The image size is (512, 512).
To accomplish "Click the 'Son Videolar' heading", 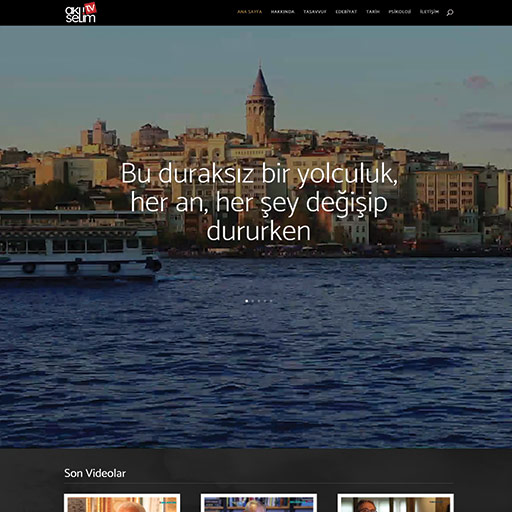I will coord(95,473).
